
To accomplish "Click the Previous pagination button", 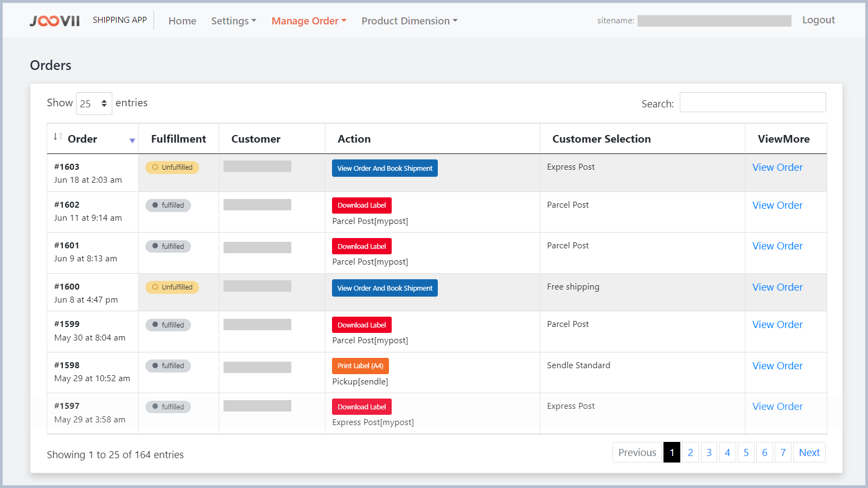I will tap(637, 452).
